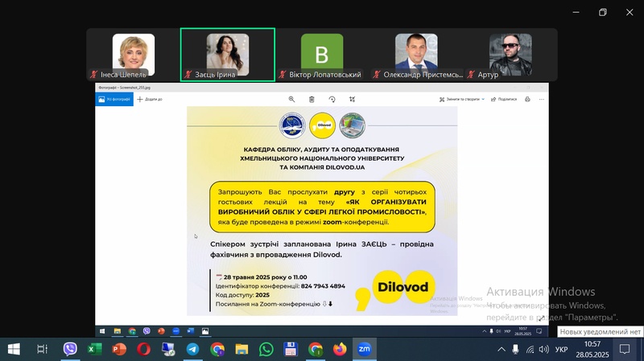Viewport: 644px width, 361px height.
Task: Click the microphone tray icon
Action: [x=515, y=350]
